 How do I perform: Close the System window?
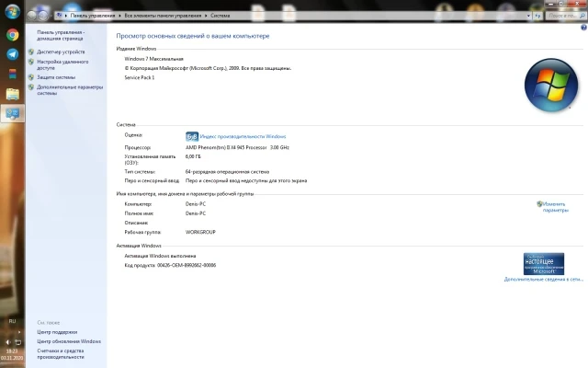pos(576,4)
